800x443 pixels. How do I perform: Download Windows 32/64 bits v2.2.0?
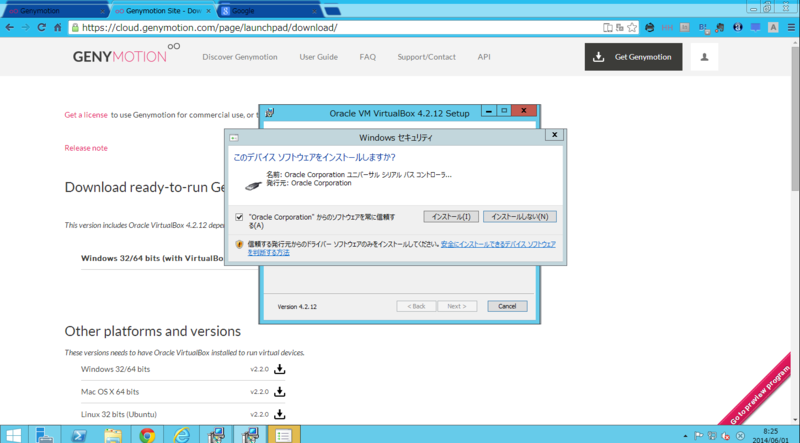280,369
